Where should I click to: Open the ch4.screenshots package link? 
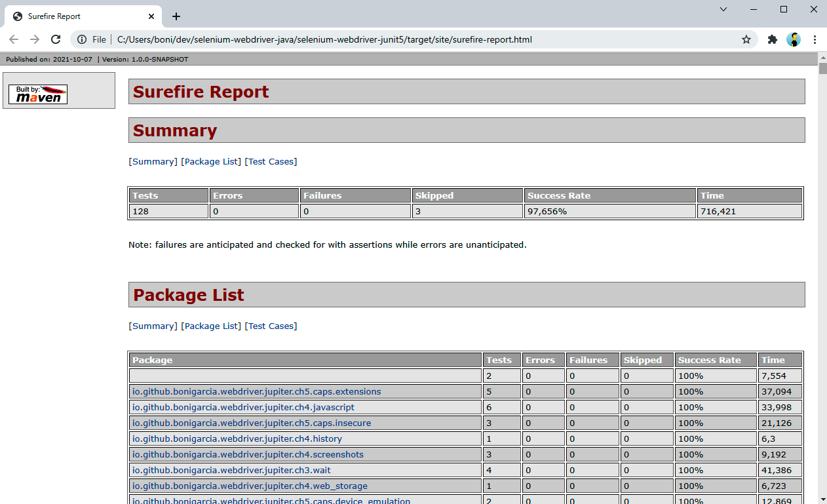[248, 454]
